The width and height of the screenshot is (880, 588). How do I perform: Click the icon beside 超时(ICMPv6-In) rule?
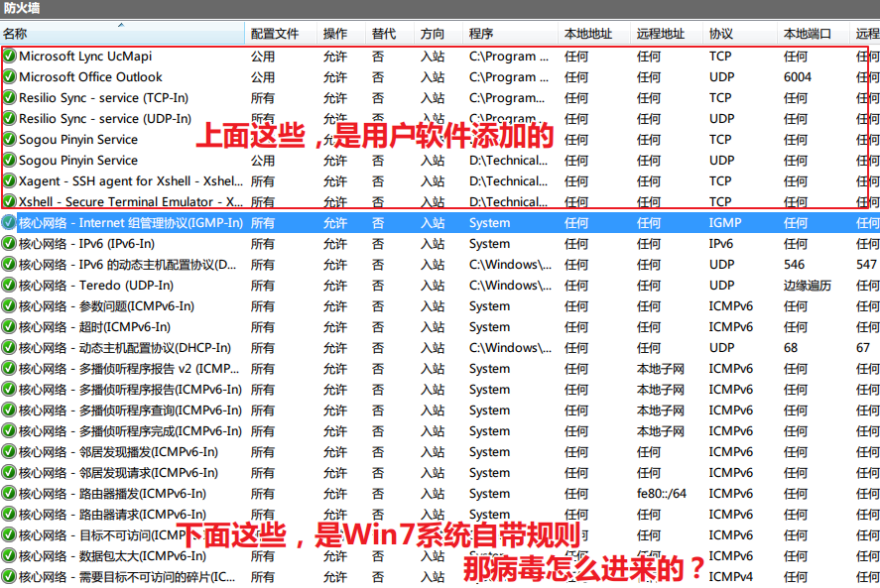pos(8,327)
